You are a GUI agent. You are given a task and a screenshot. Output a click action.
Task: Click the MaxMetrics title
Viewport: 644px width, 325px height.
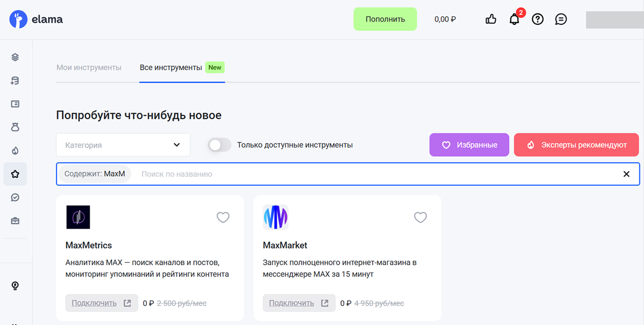[x=89, y=245]
